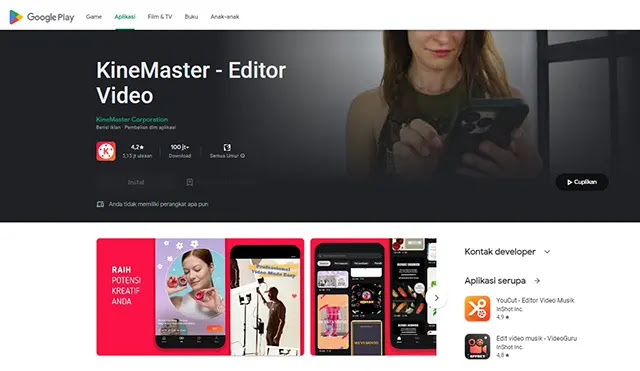640x371 pixels.
Task: Click the device icon beside no-device notice
Action: [x=100, y=204]
